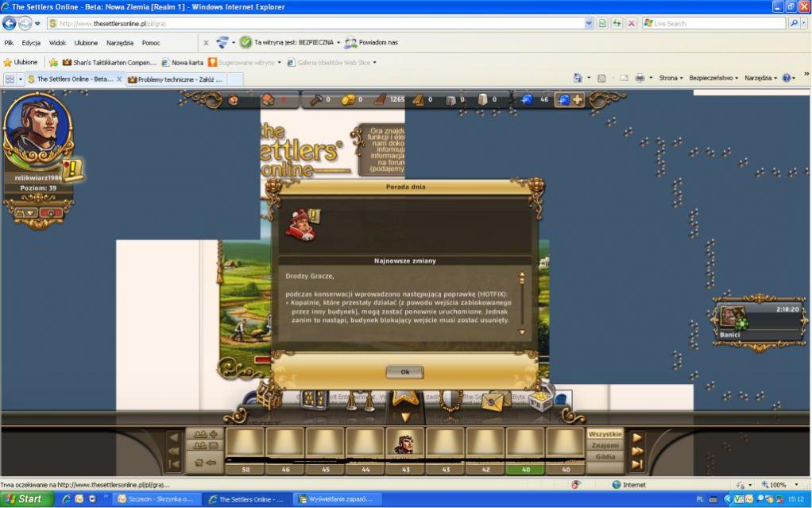Screen dimensions: 812x508
Task: Expand the Strona dropdown in toolbar
Action: 671,78
